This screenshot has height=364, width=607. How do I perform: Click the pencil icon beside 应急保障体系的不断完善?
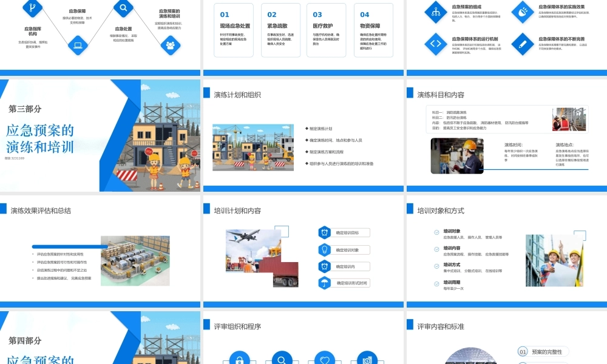(523, 44)
